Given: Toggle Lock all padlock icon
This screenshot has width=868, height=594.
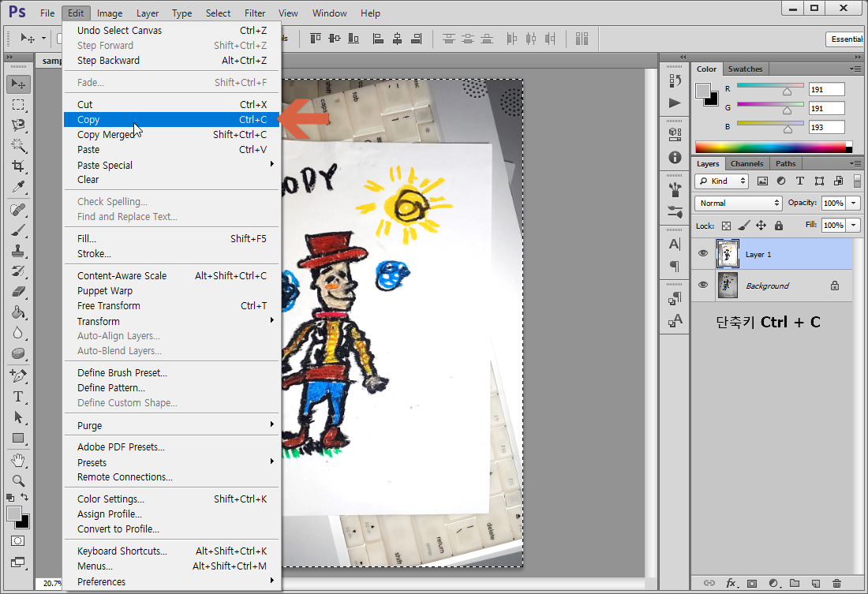Looking at the screenshot, I should pos(779,226).
